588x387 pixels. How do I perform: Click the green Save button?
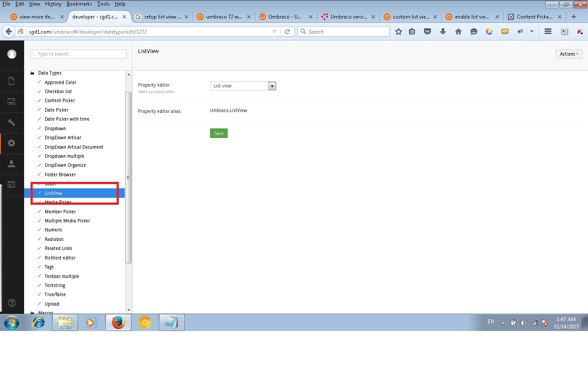pos(219,133)
